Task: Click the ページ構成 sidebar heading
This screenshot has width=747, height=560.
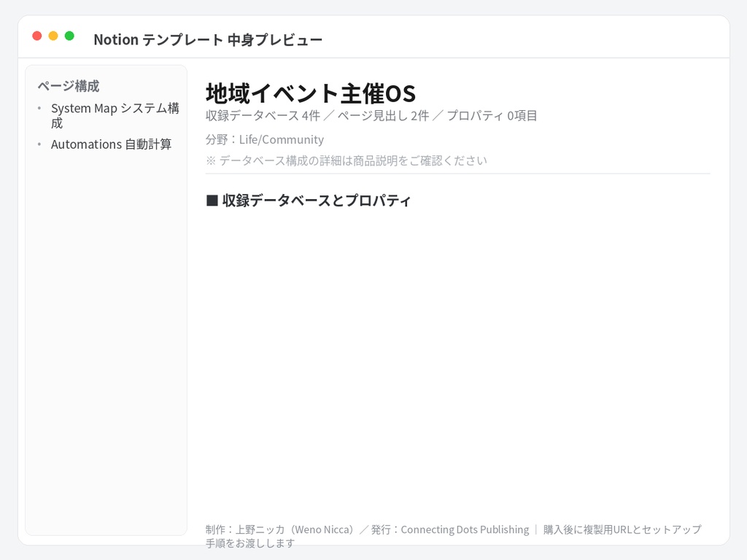Action: click(x=69, y=86)
